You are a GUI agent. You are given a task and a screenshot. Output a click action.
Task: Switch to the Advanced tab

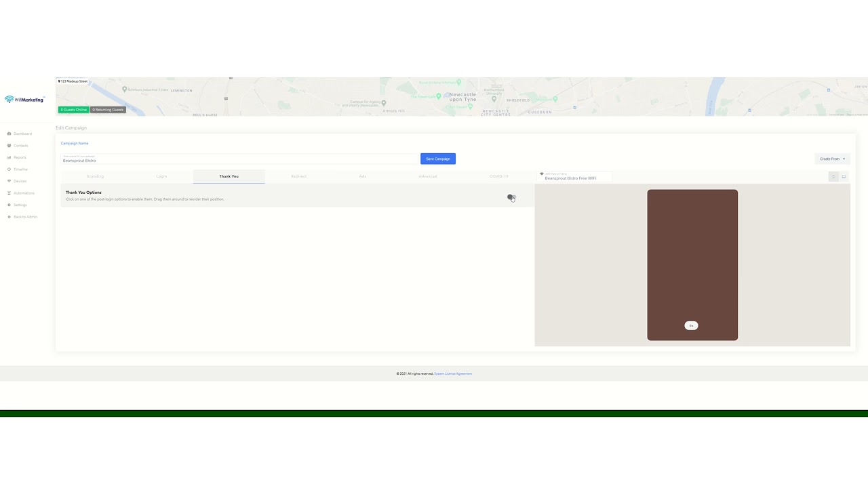point(428,176)
